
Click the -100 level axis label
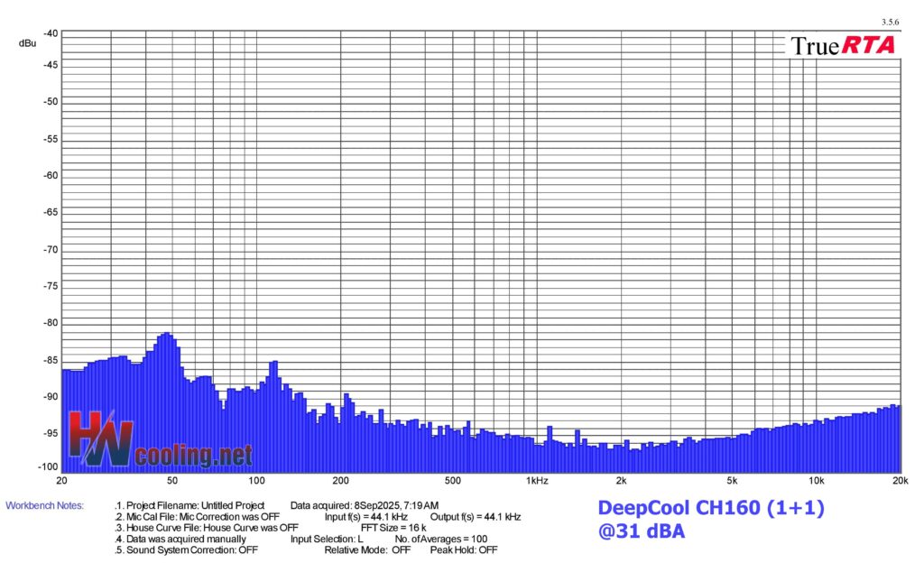48,467
